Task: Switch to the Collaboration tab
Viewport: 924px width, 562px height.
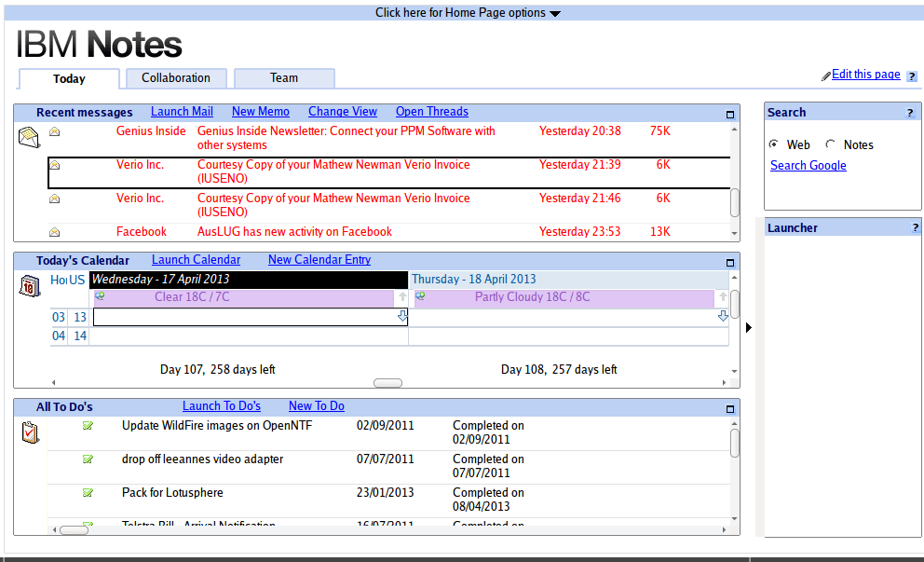Action: pos(176,78)
